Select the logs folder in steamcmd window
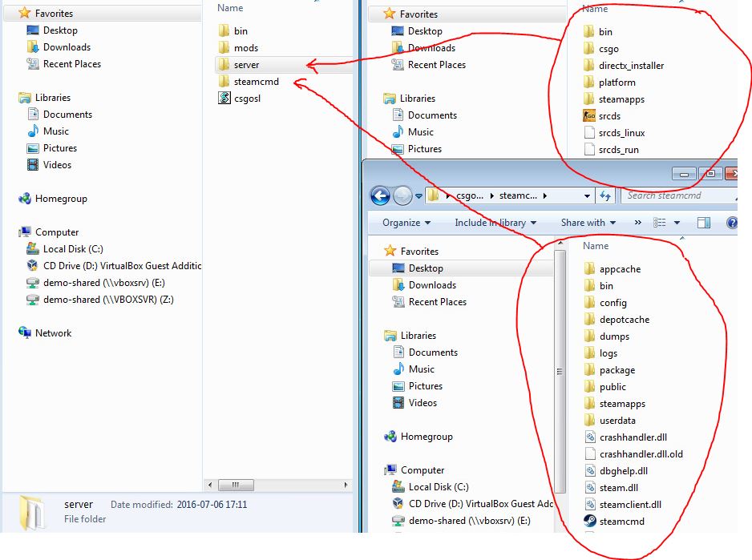This screenshot has width=752, height=560. [601, 353]
